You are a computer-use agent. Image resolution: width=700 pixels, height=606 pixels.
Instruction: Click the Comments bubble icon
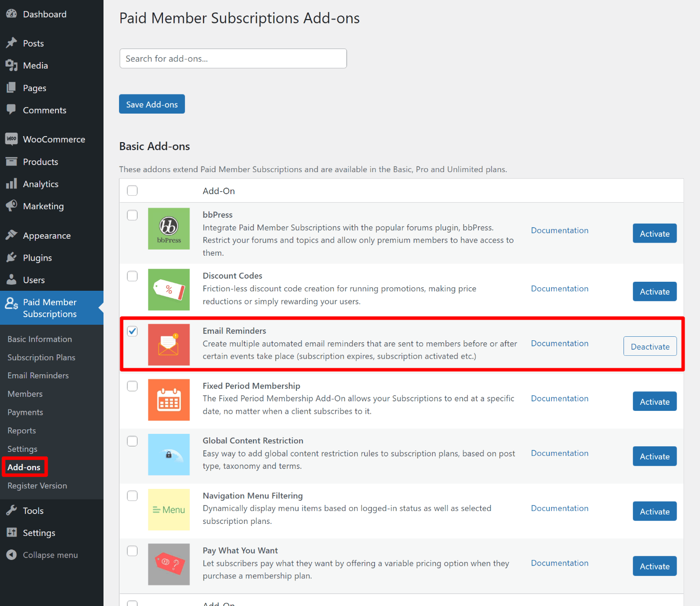click(11, 110)
